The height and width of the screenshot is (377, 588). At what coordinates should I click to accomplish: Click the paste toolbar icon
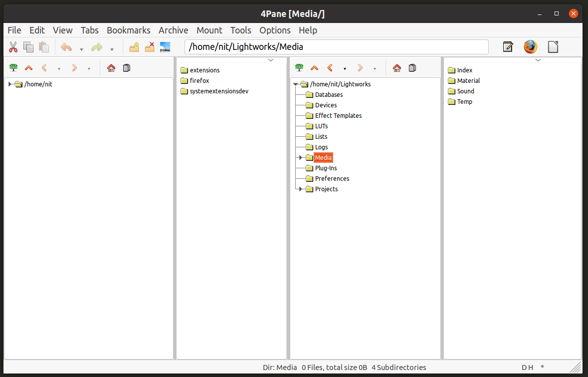pyautogui.click(x=43, y=47)
